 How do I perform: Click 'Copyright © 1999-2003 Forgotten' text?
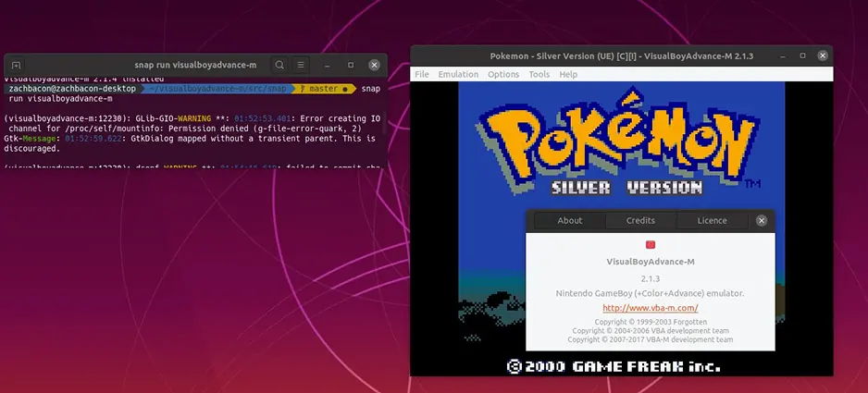pos(651,322)
